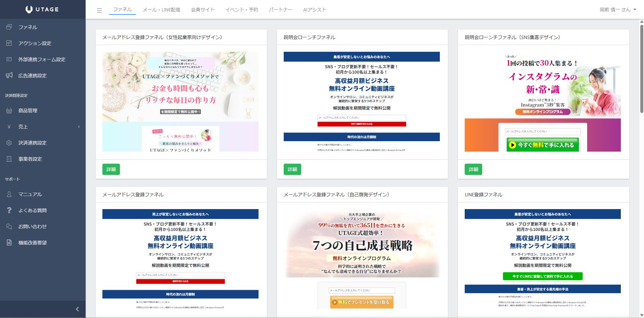The width and height of the screenshot is (644, 318).
Task: Switch to メール・LINE配信 tab
Action: pos(161,10)
